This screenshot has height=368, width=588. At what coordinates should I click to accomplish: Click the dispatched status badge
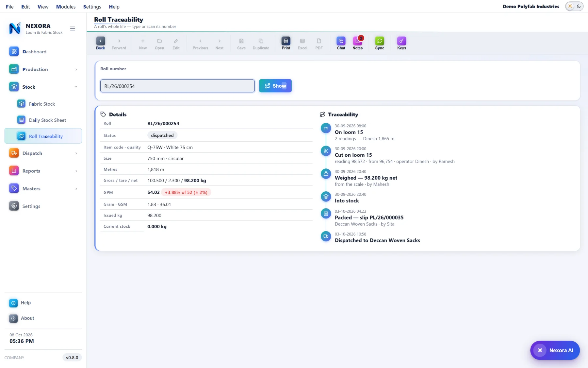tap(162, 135)
